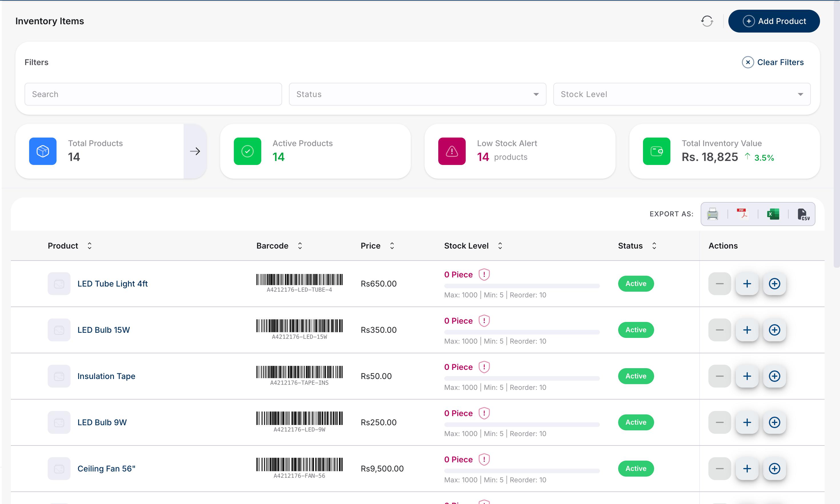
Task: Click the LED Tube Light 4ft barcode
Action: [299, 283]
